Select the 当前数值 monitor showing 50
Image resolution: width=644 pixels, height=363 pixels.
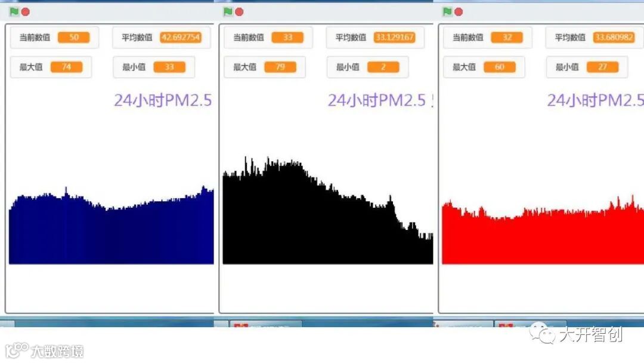(x=54, y=38)
